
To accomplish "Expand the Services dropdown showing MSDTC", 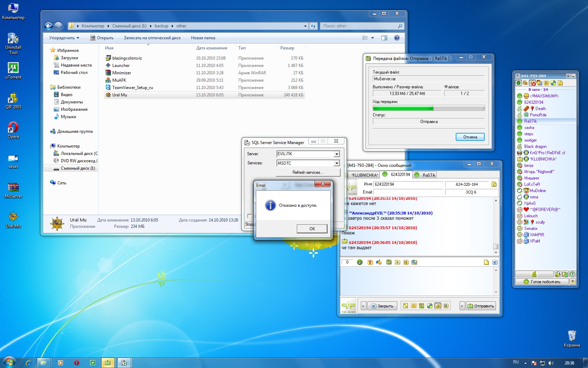I will pyautogui.click(x=336, y=163).
